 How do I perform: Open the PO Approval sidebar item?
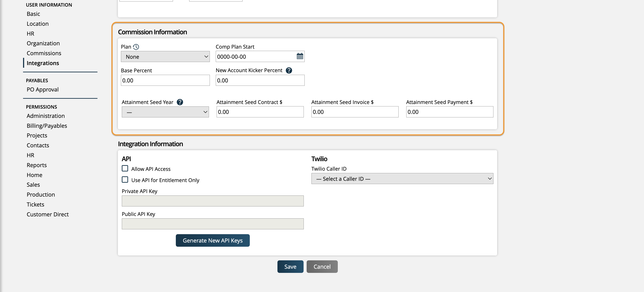pos(43,89)
